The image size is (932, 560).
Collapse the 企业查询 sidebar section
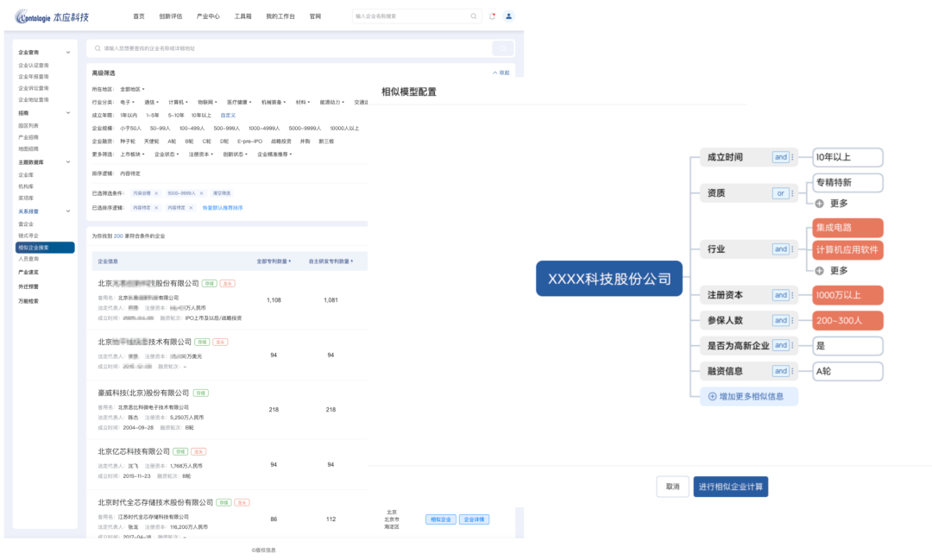click(x=68, y=53)
